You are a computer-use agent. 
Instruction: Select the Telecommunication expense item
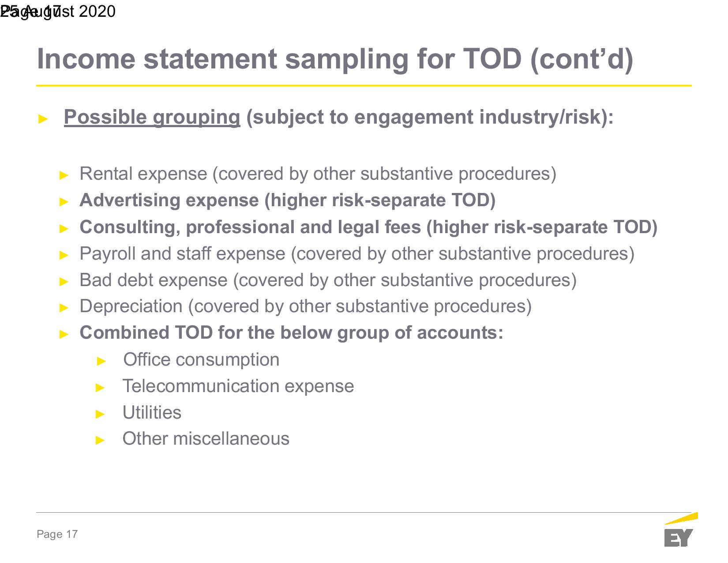pyautogui.click(x=238, y=386)
